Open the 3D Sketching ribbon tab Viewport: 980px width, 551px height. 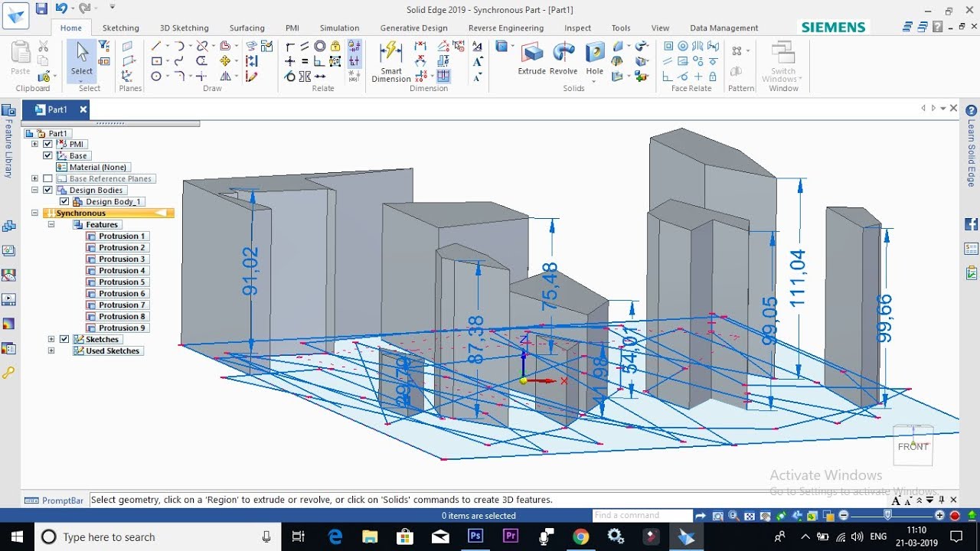coord(184,28)
